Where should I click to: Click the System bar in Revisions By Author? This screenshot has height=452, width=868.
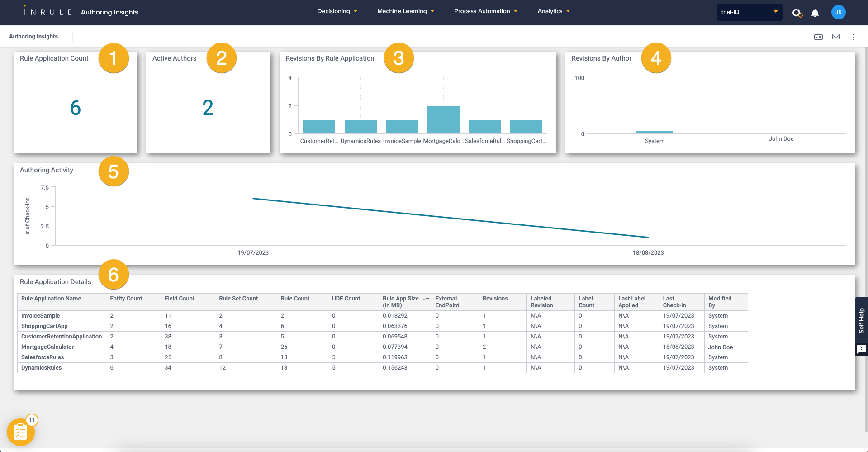pyautogui.click(x=655, y=132)
